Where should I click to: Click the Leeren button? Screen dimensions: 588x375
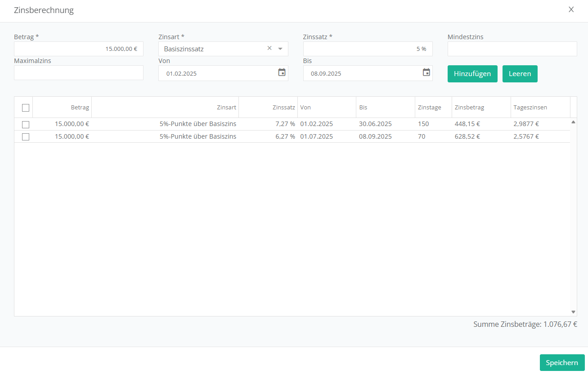(x=520, y=74)
